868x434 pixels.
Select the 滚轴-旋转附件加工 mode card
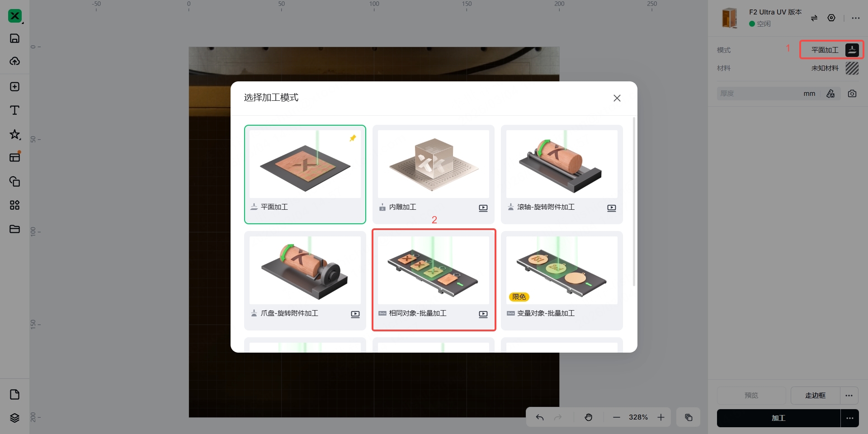562,175
